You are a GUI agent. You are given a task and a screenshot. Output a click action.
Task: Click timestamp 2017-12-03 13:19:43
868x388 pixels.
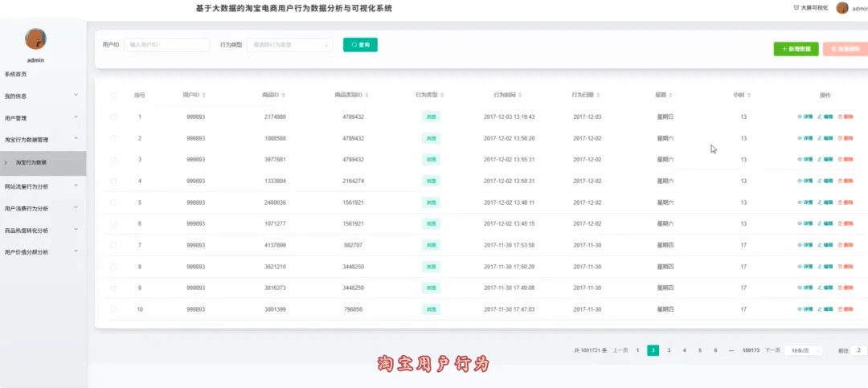click(x=510, y=116)
